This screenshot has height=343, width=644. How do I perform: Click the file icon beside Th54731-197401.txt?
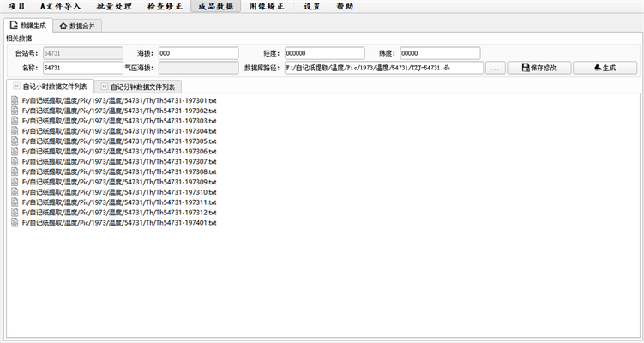click(x=15, y=223)
